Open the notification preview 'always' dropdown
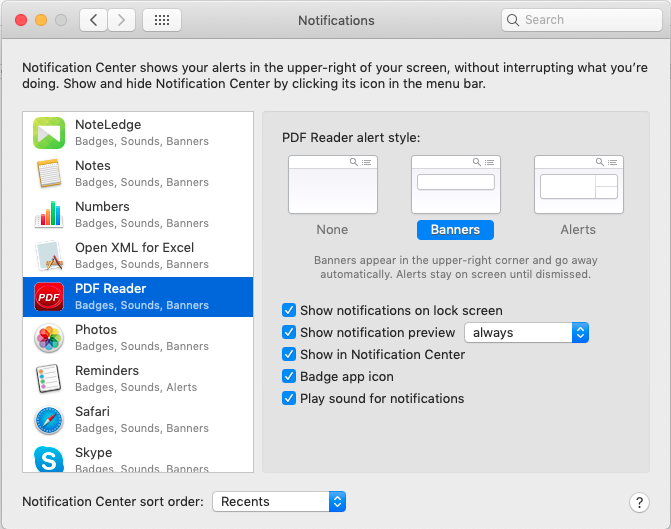 [x=527, y=333]
